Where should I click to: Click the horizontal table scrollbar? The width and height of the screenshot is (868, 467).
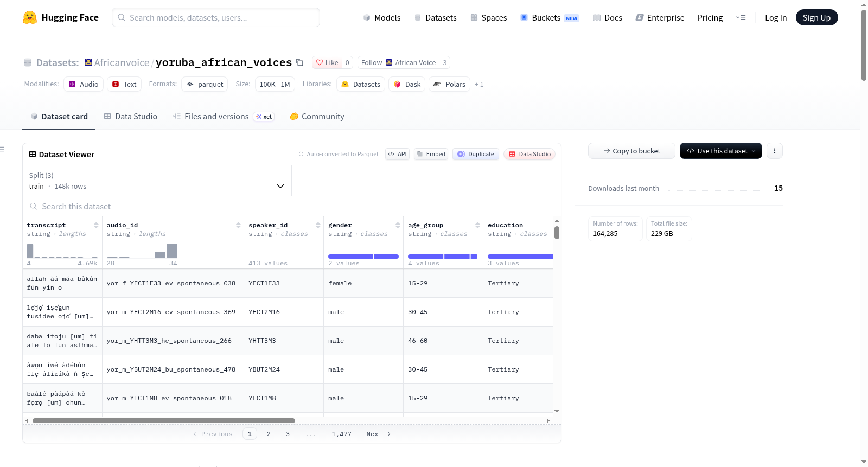coord(164,420)
